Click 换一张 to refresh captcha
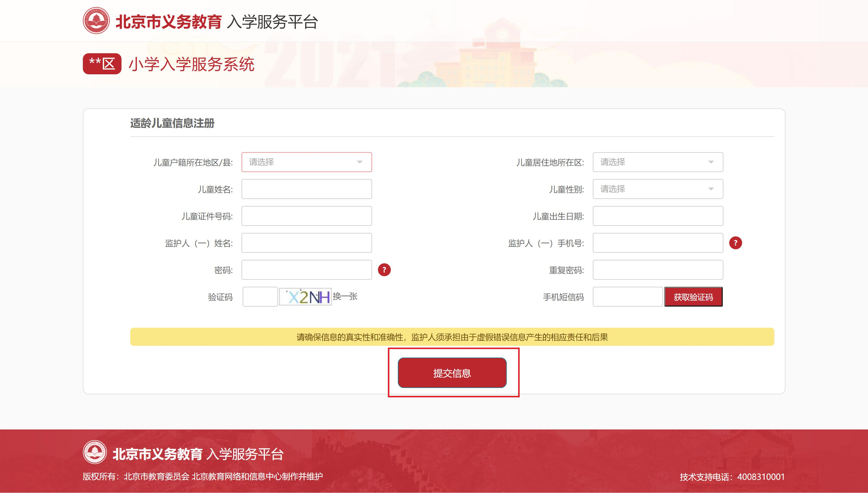This screenshot has height=493, width=868. 345,297
